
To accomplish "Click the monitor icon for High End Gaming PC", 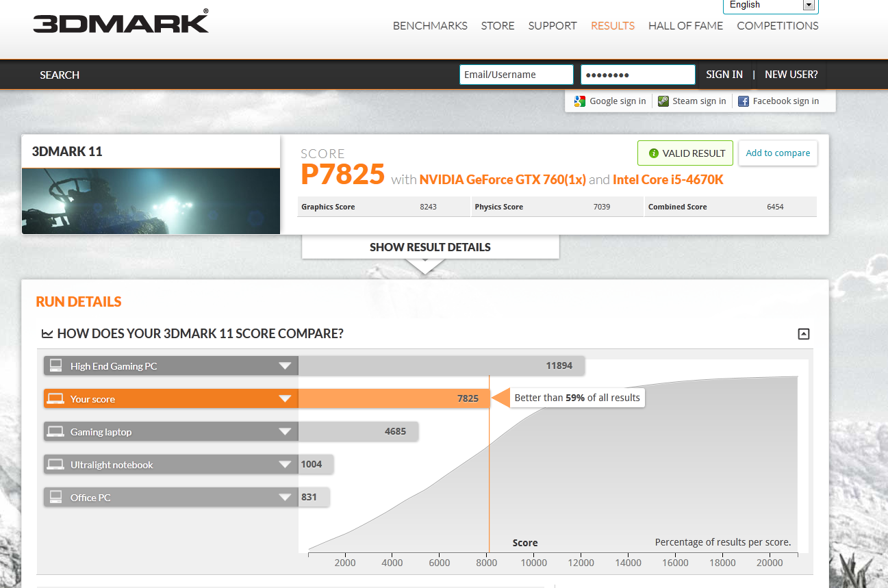I will click(55, 365).
